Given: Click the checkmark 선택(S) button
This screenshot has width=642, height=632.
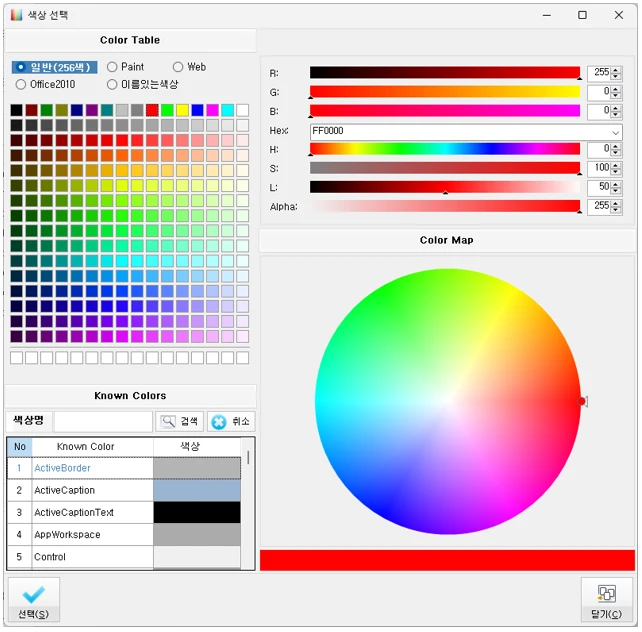Looking at the screenshot, I should click(34, 599).
